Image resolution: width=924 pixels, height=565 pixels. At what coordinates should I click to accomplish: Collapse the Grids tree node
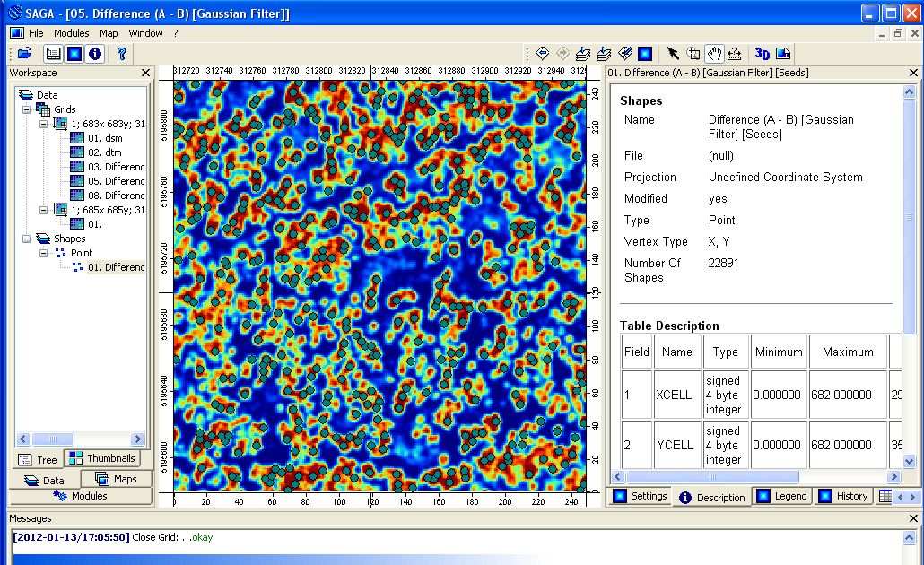click(x=27, y=109)
